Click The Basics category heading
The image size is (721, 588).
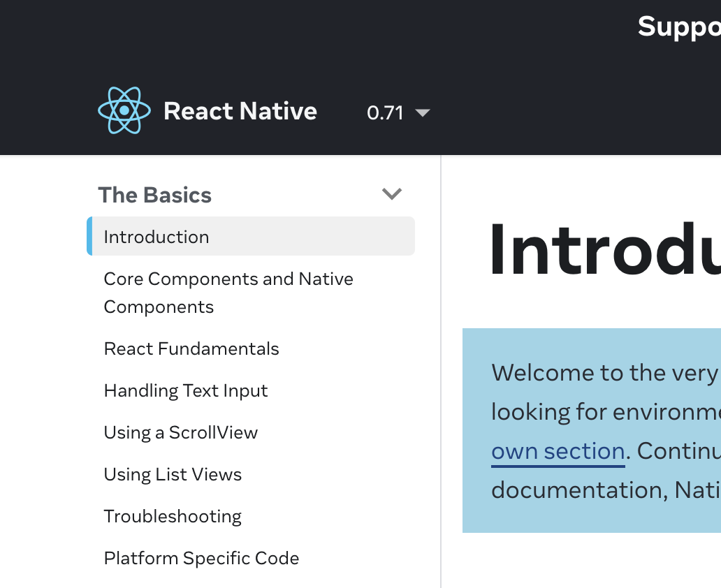(155, 195)
